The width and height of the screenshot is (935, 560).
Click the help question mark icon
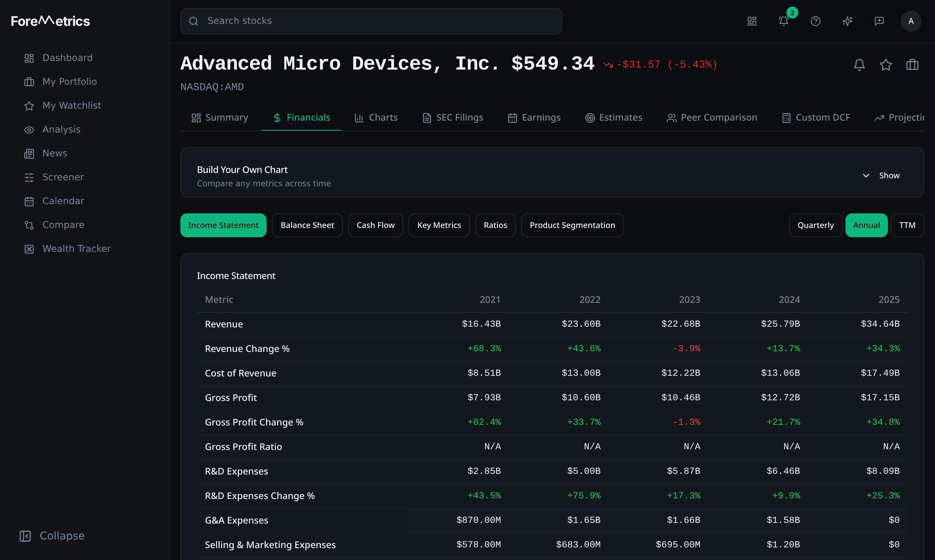pos(815,21)
